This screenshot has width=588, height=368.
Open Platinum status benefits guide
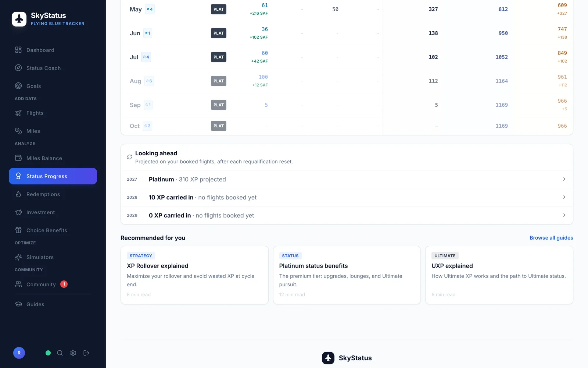coord(347,275)
